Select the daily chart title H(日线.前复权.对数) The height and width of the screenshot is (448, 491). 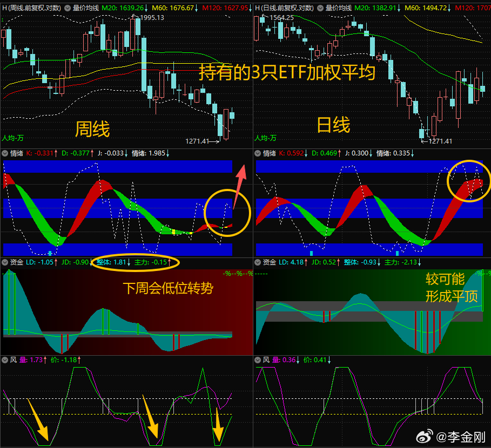tap(284, 8)
